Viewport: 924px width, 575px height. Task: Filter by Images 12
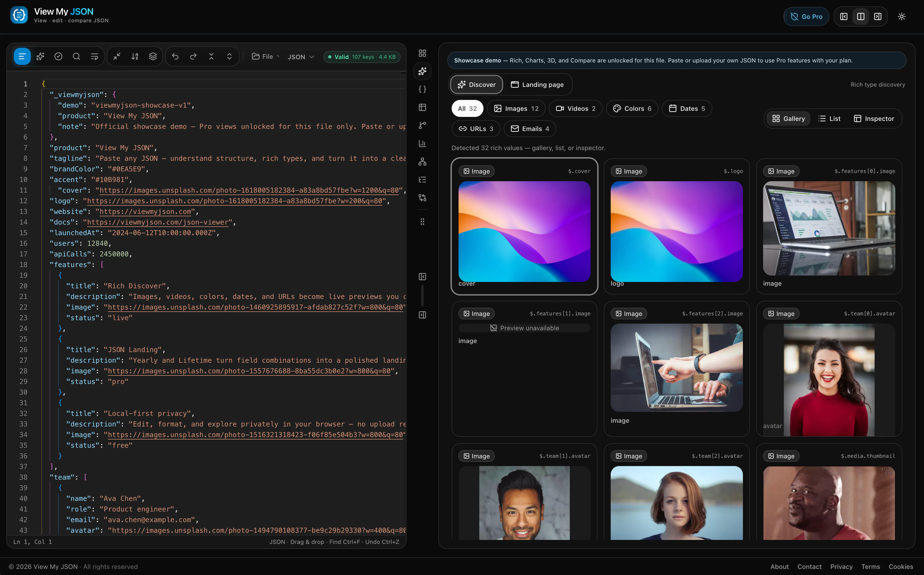(x=516, y=108)
